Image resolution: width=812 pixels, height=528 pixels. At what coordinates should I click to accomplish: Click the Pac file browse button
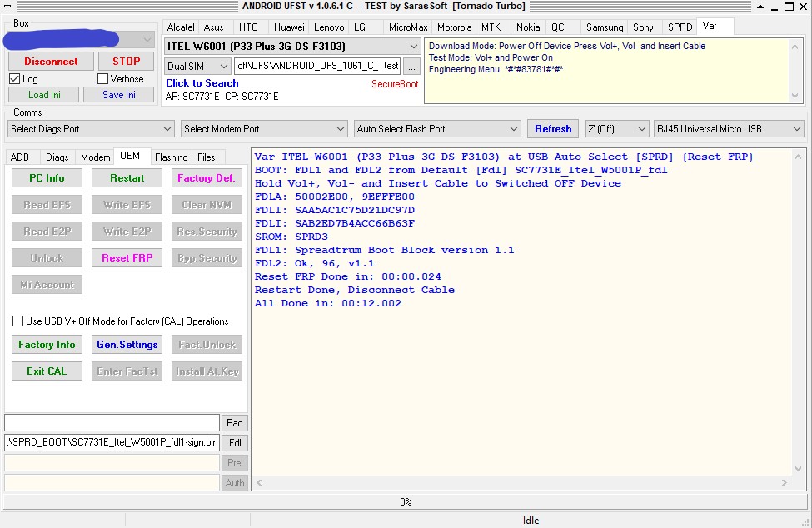[235, 423]
